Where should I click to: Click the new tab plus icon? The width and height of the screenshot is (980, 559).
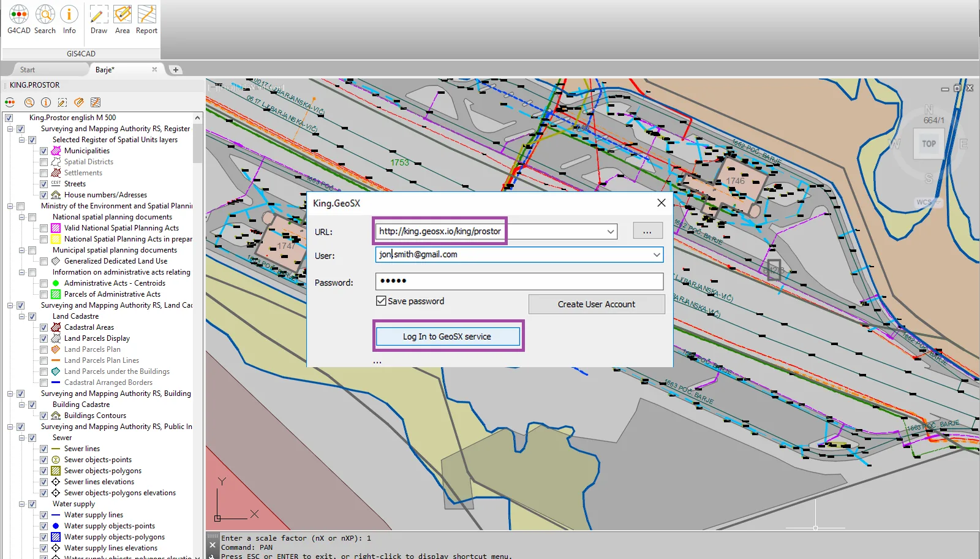pos(176,70)
